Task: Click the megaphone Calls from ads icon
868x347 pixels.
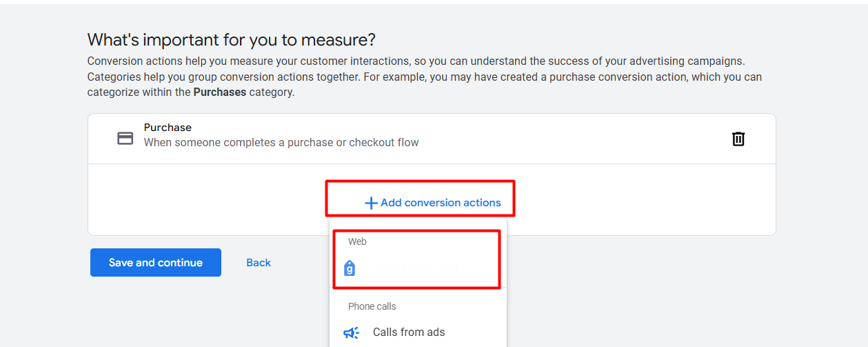Action: point(351,333)
